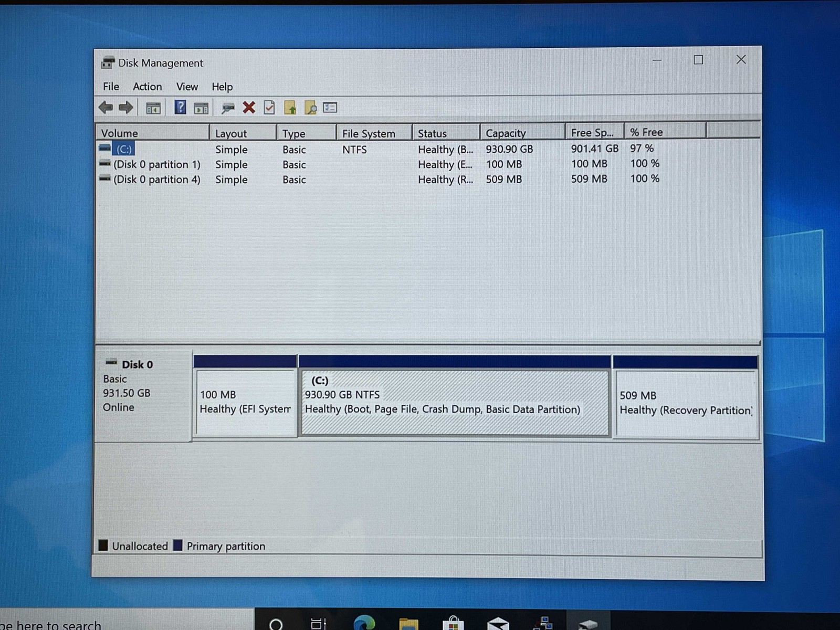Screen dimensions: 840x630
Task: Click the 901.41 GB free space cell
Action: (x=595, y=149)
